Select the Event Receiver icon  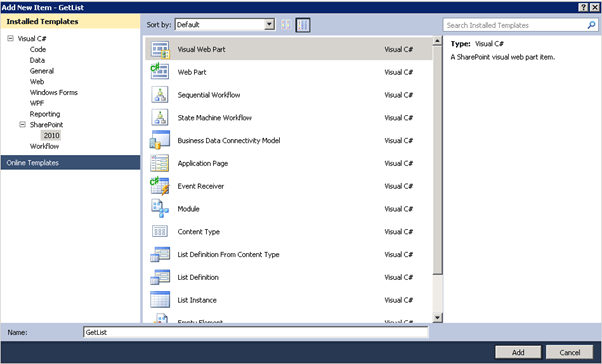click(160, 186)
